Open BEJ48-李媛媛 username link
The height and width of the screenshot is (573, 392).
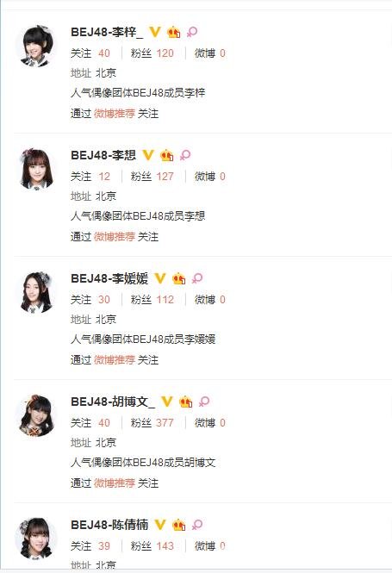pyautogui.click(x=109, y=278)
